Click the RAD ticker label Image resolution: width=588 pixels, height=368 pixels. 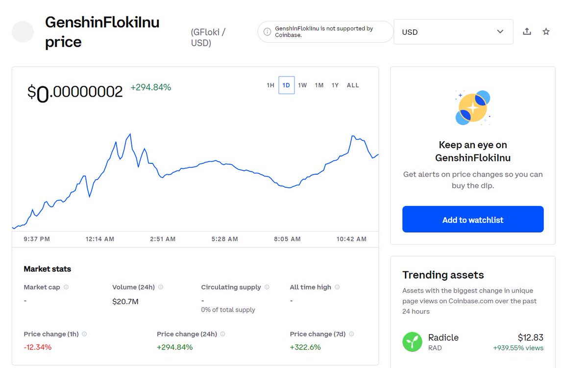[x=435, y=348]
